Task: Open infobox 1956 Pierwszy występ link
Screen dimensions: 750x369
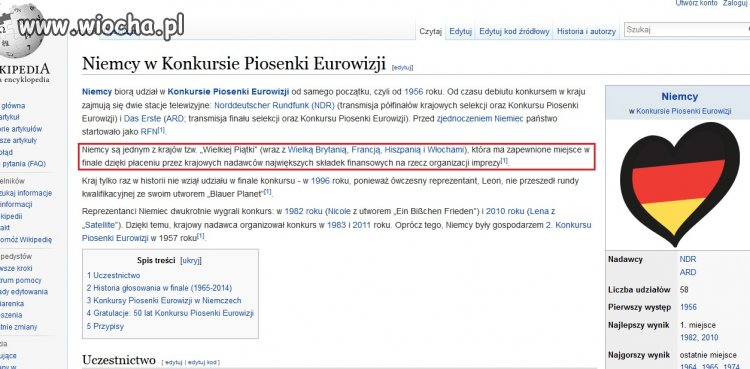Action: click(688, 307)
